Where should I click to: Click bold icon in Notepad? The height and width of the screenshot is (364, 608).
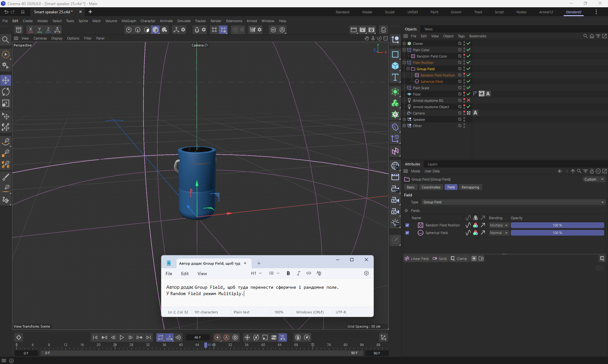(288, 273)
